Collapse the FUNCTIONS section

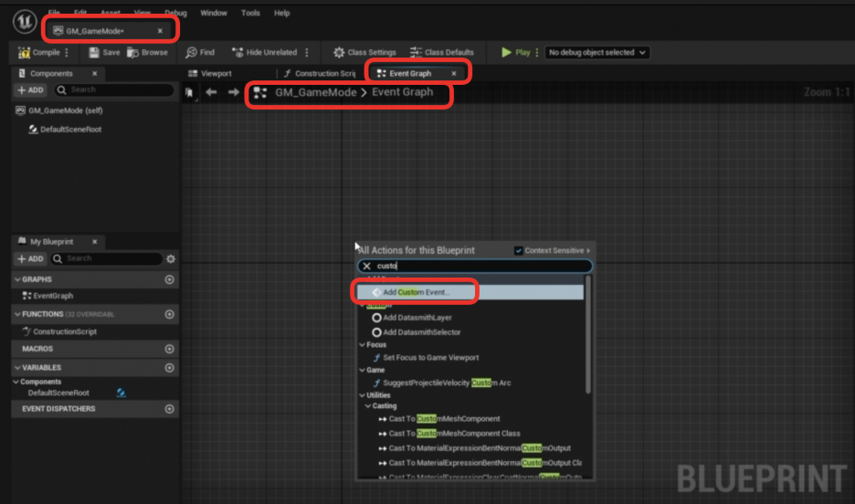point(17,314)
